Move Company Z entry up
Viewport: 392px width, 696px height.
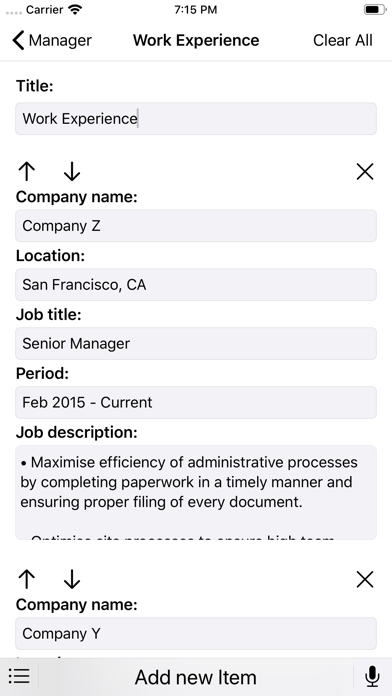[27, 171]
